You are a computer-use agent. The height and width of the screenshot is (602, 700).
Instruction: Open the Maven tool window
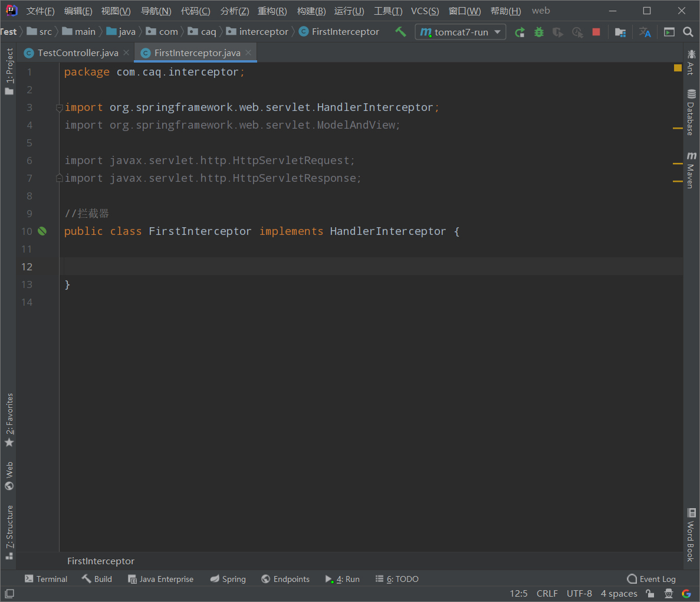[x=691, y=170]
